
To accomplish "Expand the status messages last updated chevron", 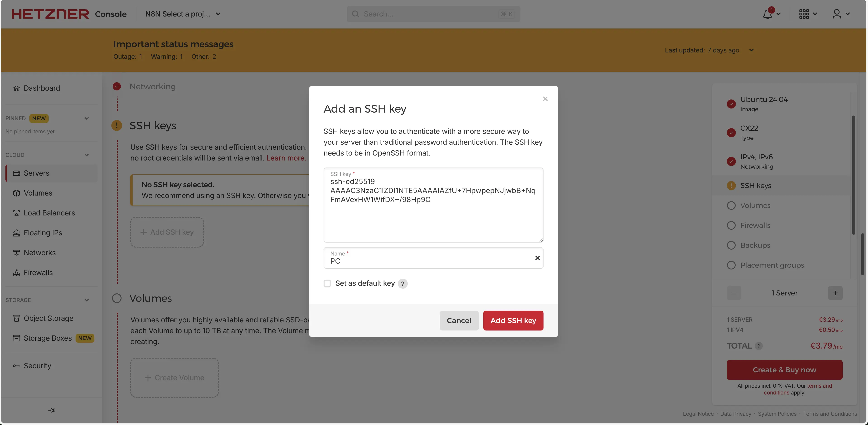I will [x=751, y=50].
